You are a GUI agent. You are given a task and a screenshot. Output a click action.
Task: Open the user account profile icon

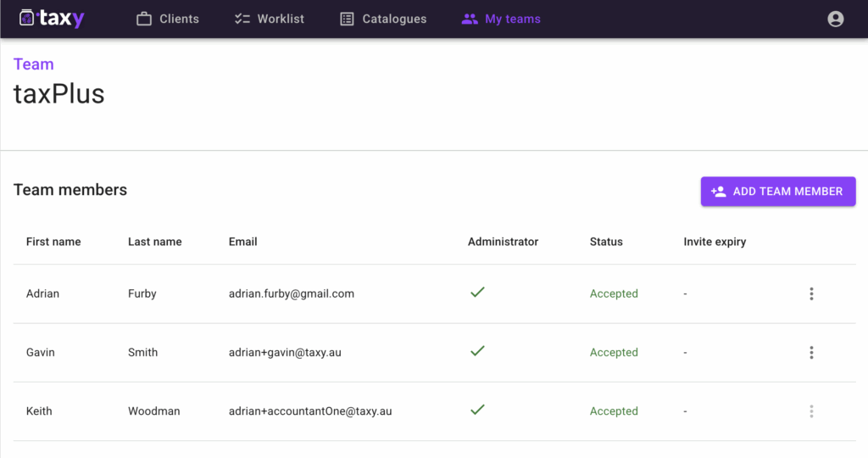click(x=835, y=19)
